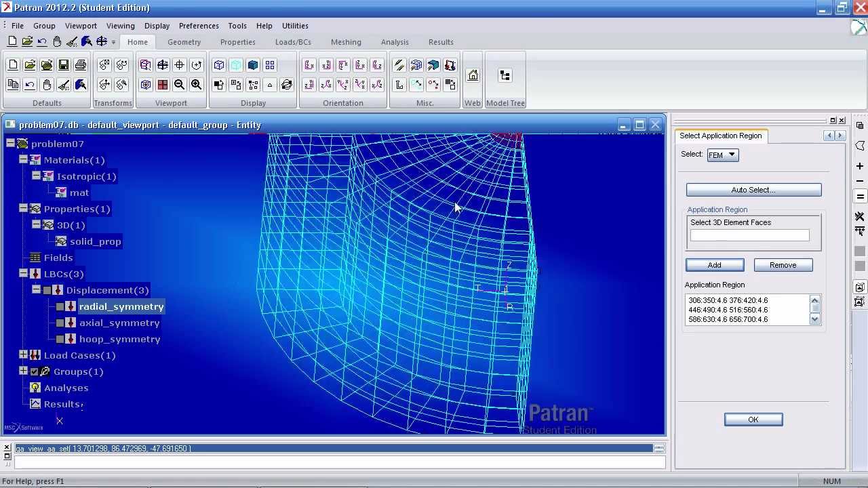Collapse the problem07 root node
The width and height of the screenshot is (868, 488).
[x=11, y=143]
